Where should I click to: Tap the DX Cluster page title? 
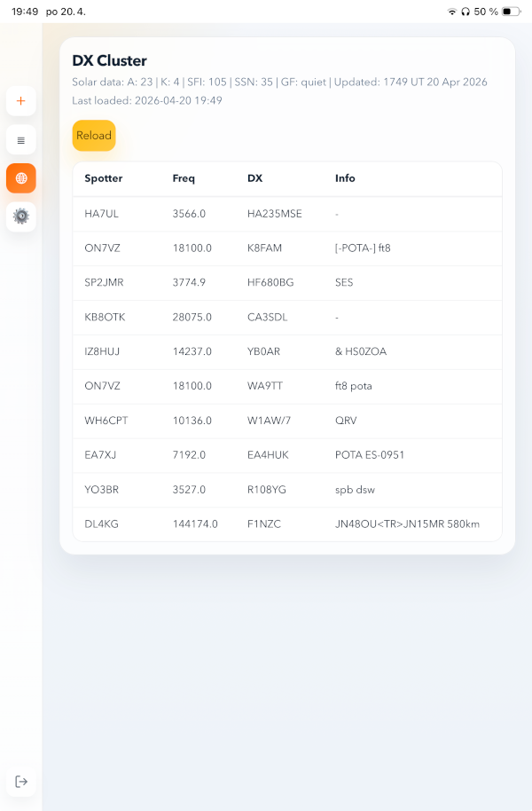click(x=109, y=60)
